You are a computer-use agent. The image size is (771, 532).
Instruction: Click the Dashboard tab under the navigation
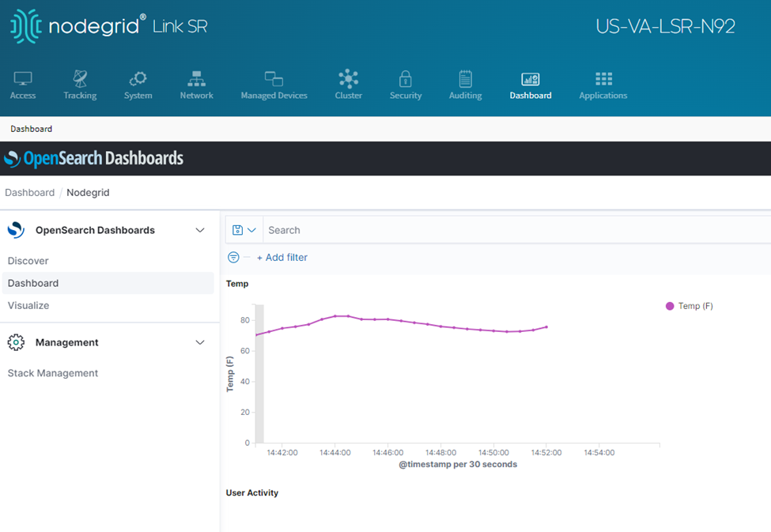coord(31,129)
